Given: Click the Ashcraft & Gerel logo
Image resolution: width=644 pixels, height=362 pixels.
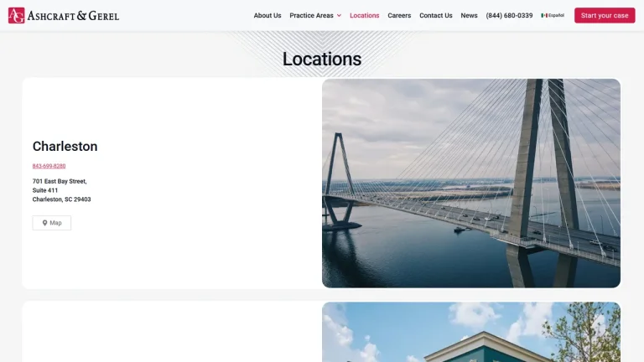Looking at the screenshot, I should [64, 16].
